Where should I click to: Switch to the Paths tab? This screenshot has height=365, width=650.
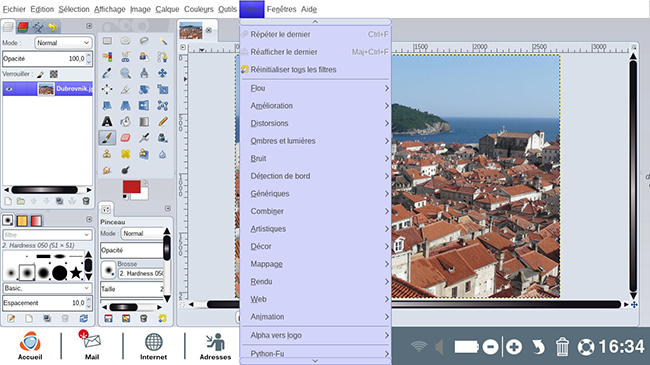click(x=38, y=27)
